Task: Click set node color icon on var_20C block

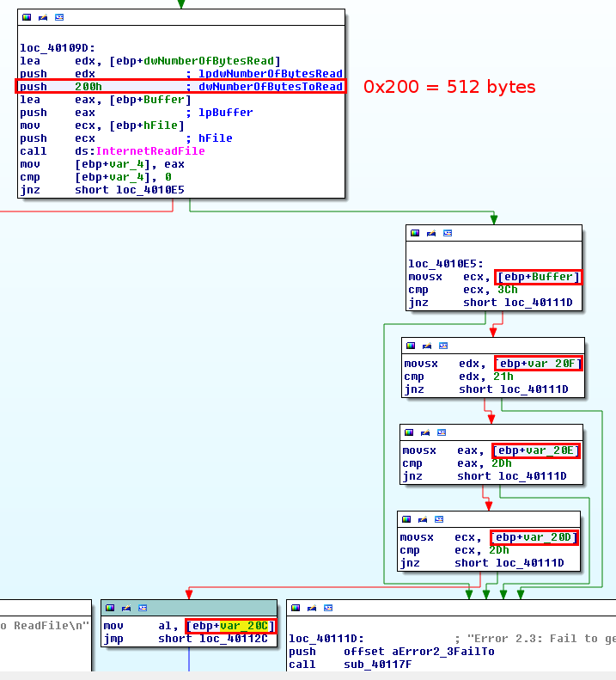Action: pyautogui.click(x=111, y=607)
